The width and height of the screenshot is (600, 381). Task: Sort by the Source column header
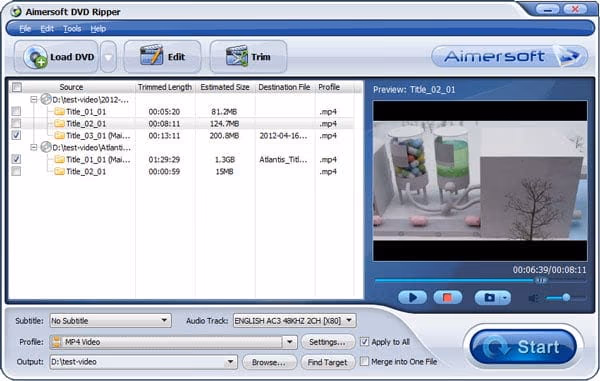coord(71,87)
